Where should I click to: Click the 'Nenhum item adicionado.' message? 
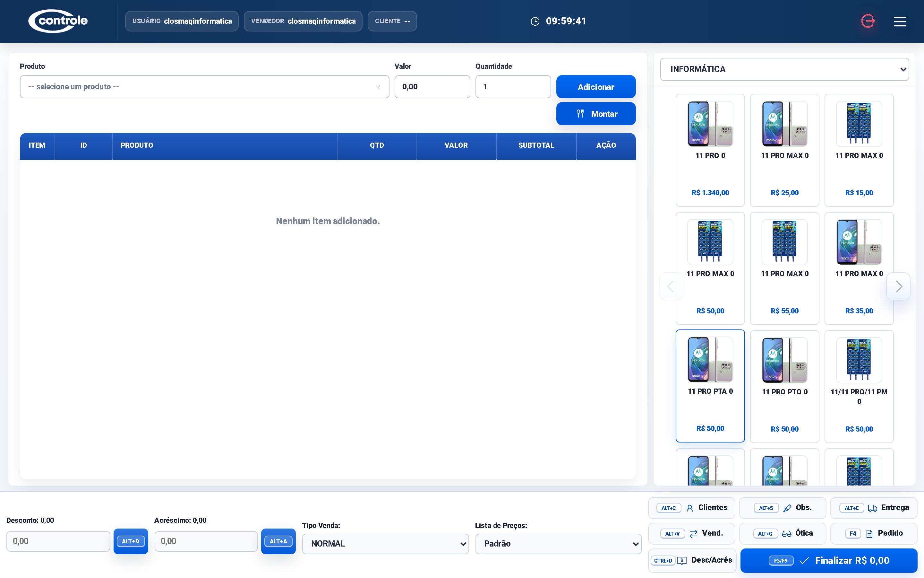coord(328,221)
